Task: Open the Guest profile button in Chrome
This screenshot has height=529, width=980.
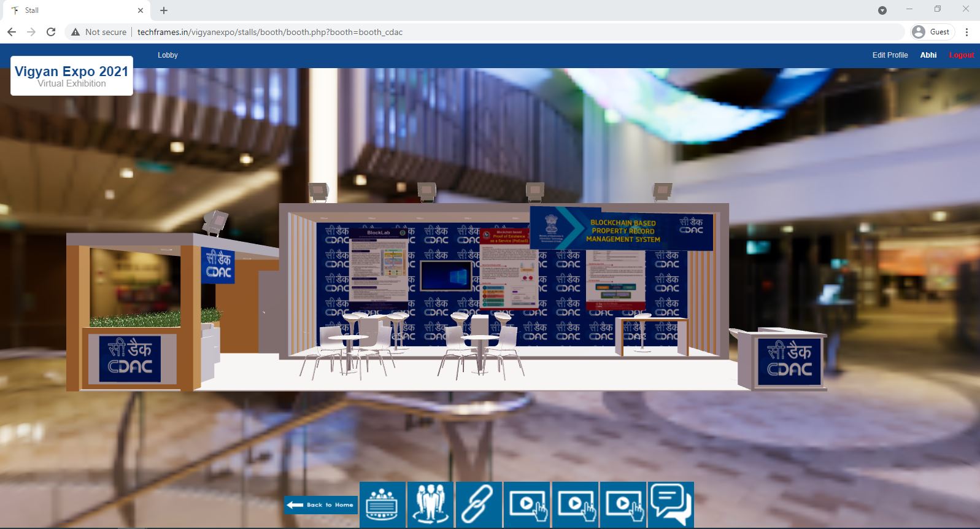Action: 931,32
